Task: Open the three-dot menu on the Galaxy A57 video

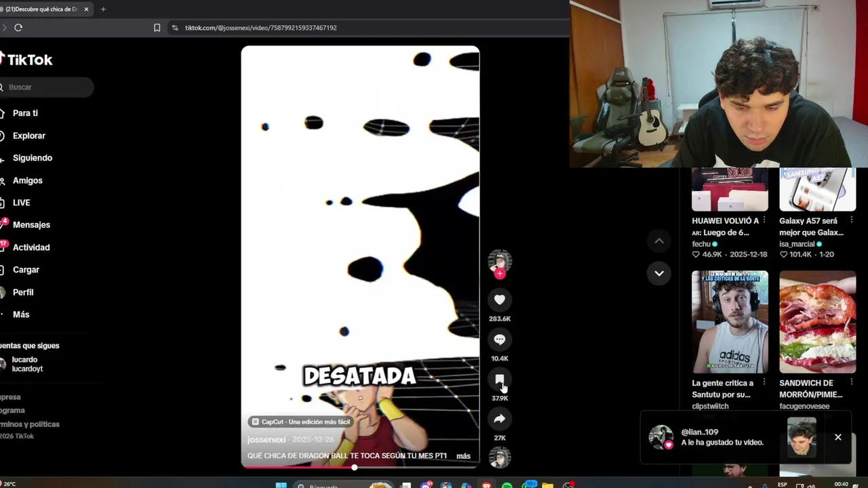Action: pyautogui.click(x=852, y=220)
